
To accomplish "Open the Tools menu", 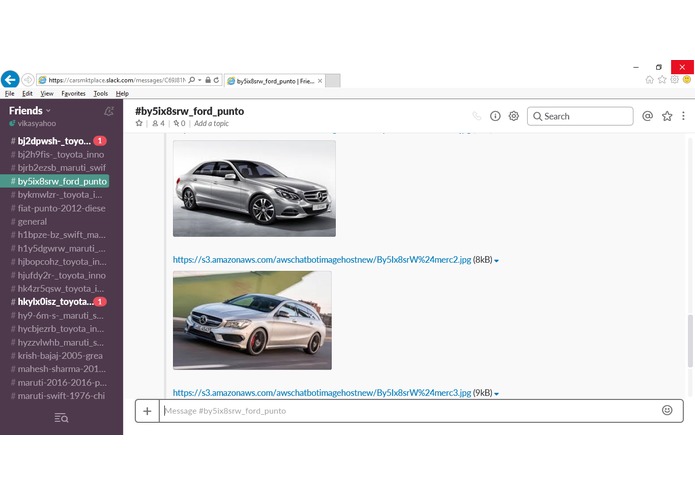I will click(101, 93).
